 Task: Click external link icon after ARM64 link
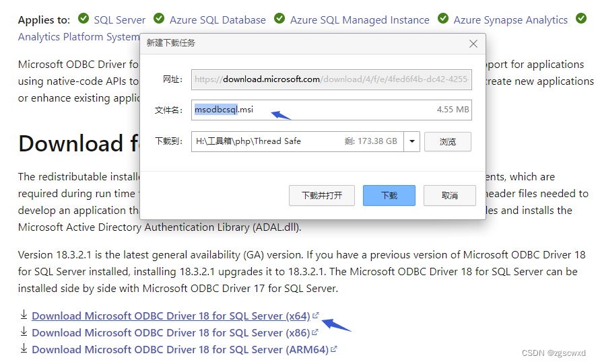(x=334, y=349)
